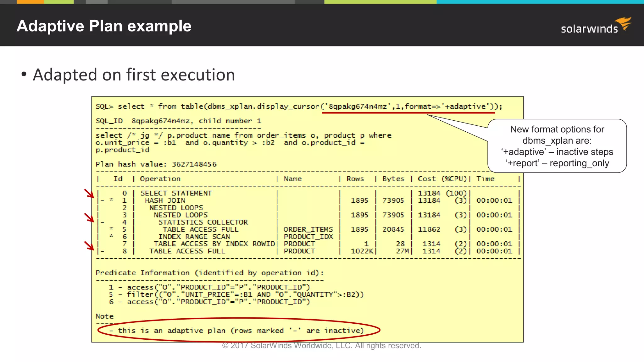
Task: Click the 'Predicate Information (identified by operation id):' heading
Action: 210,273
